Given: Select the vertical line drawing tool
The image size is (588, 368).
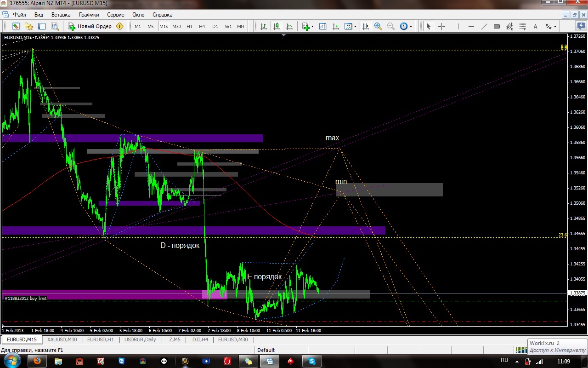Looking at the screenshot, I should 458,26.
